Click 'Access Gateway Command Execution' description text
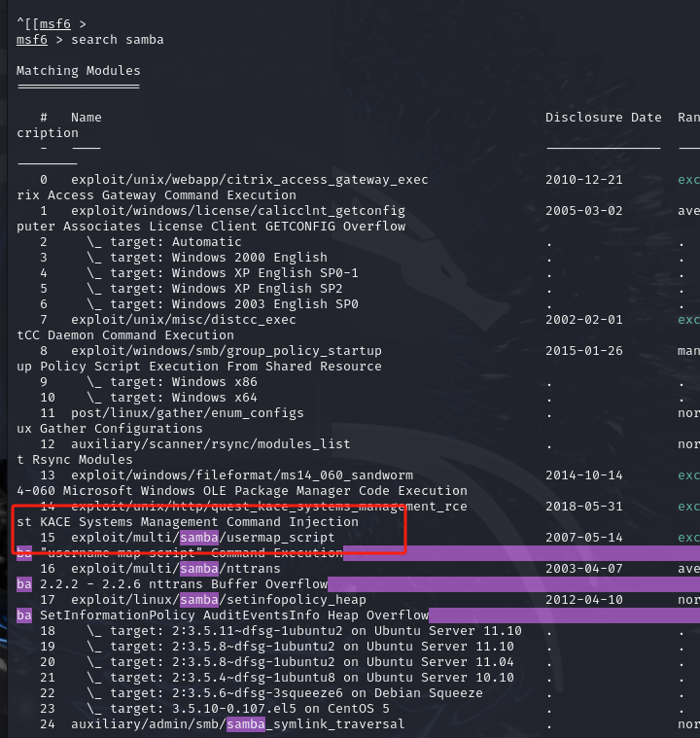 [172, 195]
